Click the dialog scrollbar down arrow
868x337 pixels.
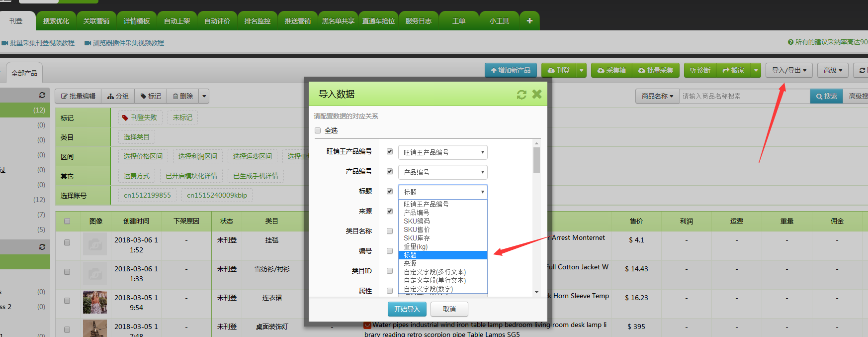tap(536, 292)
